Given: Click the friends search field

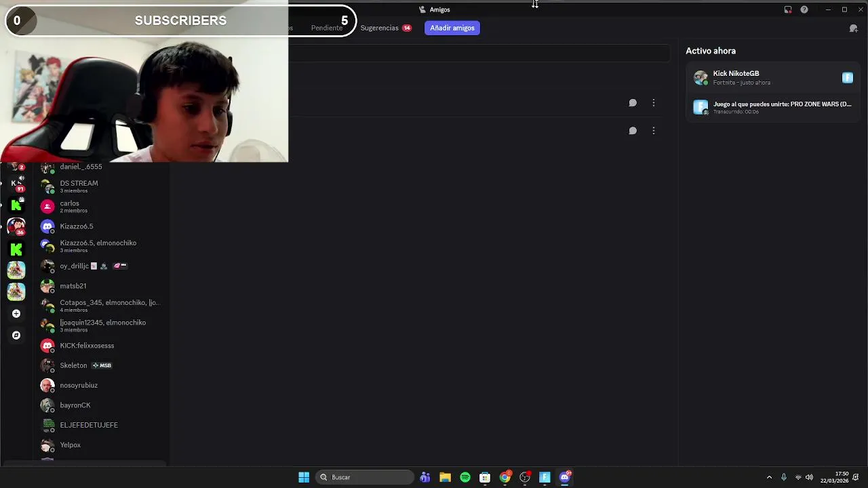Looking at the screenshot, I should [x=479, y=54].
